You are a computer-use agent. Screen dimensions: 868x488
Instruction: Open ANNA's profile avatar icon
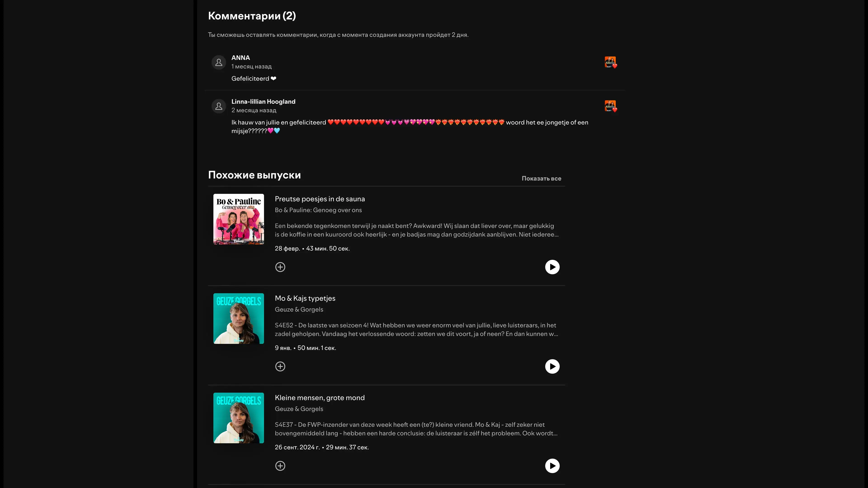[x=219, y=62]
